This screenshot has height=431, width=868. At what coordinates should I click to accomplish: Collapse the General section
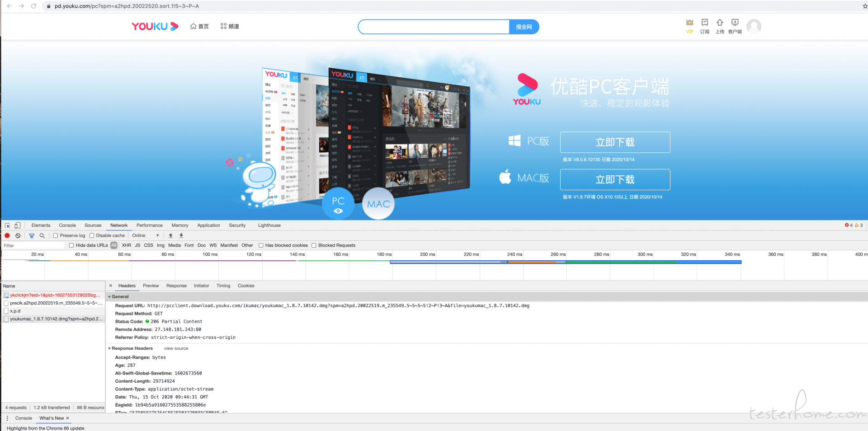click(109, 297)
